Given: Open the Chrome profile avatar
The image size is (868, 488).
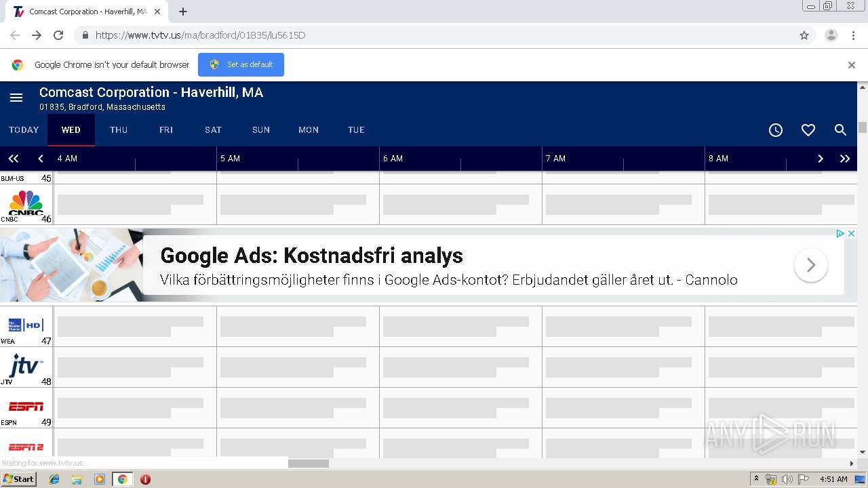Looking at the screenshot, I should [x=831, y=35].
